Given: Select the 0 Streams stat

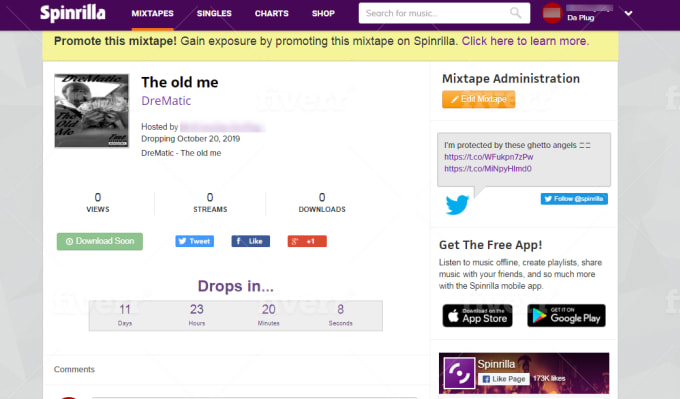Looking at the screenshot, I should (210, 203).
